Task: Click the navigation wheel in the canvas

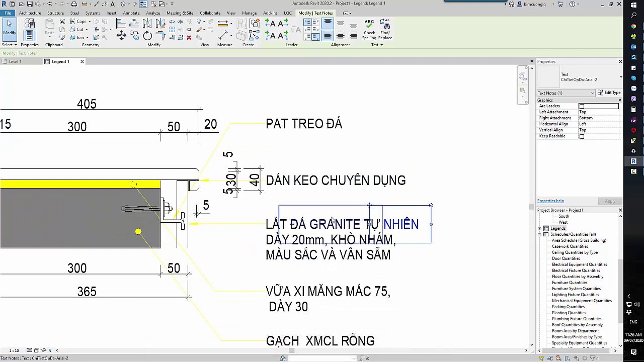Action: click(x=522, y=76)
